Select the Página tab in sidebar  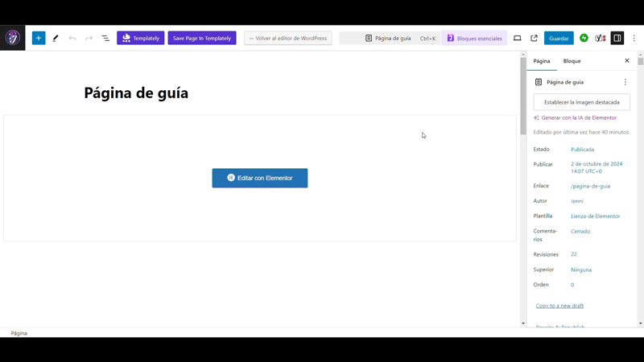(542, 61)
